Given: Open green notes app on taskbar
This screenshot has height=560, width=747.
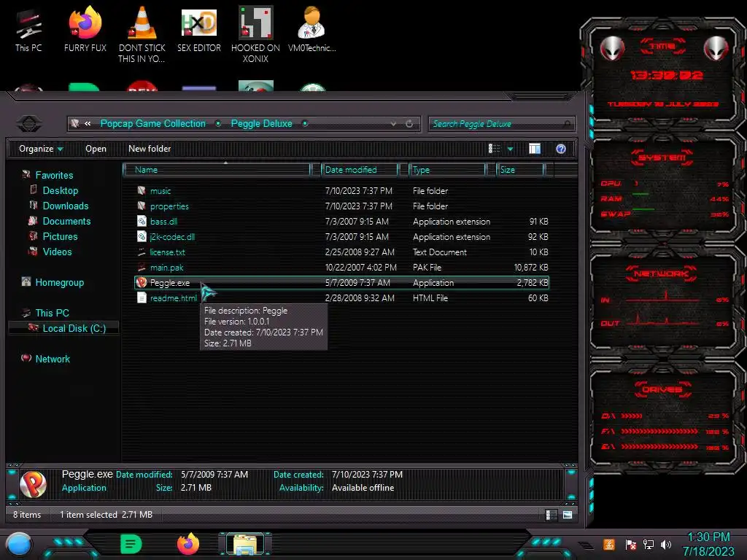Looking at the screenshot, I should 131,544.
